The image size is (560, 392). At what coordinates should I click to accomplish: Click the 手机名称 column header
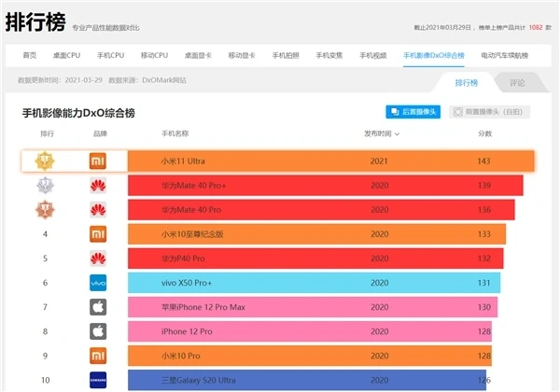(x=175, y=133)
